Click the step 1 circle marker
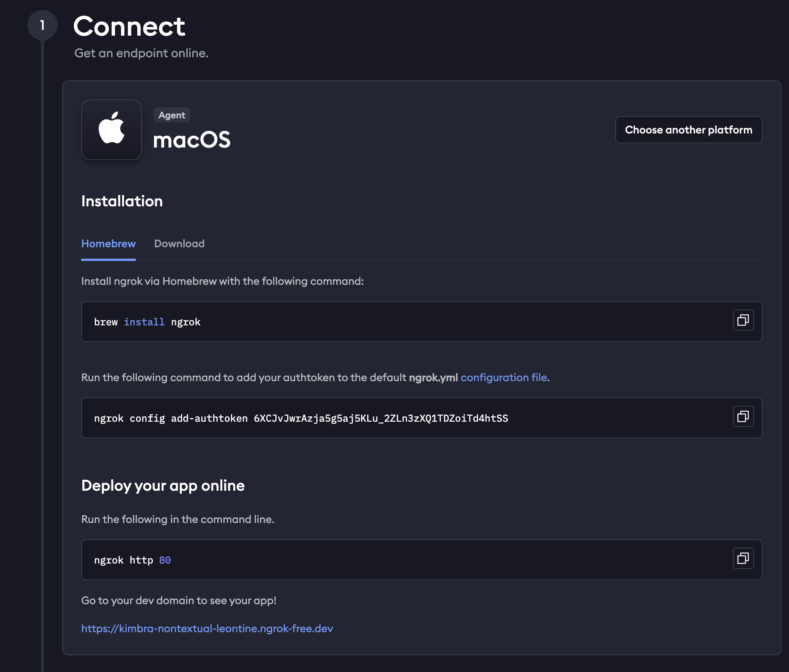 [42, 25]
